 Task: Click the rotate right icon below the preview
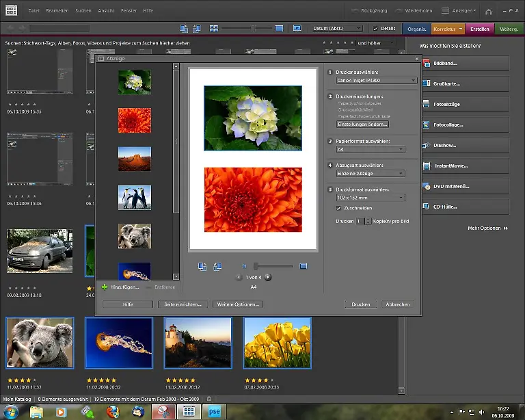[217, 266]
